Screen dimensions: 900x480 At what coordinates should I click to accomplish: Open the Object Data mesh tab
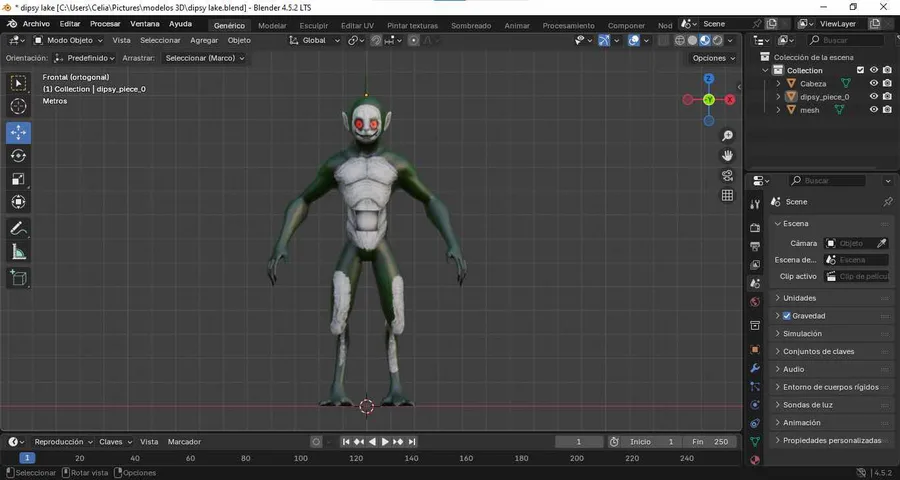point(755,442)
